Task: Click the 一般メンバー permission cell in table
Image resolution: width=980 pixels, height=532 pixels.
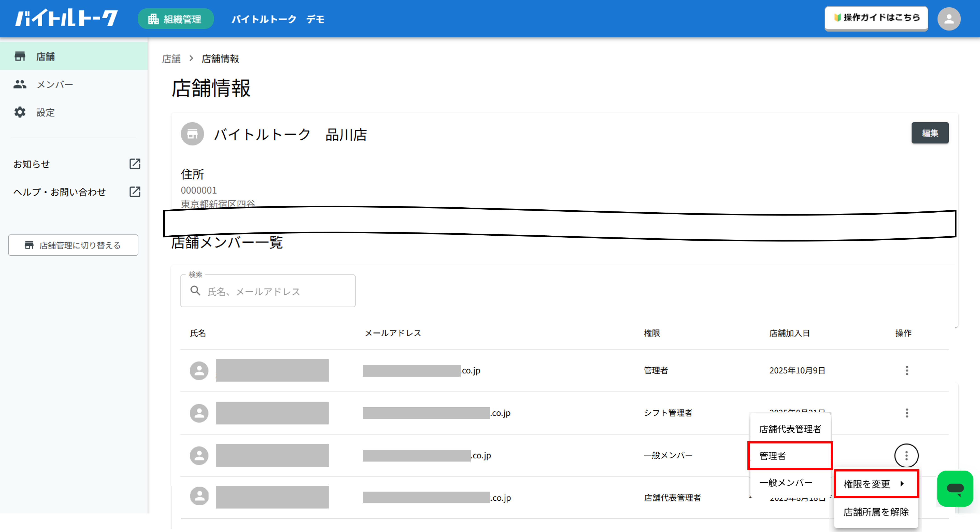Action: 668,455
